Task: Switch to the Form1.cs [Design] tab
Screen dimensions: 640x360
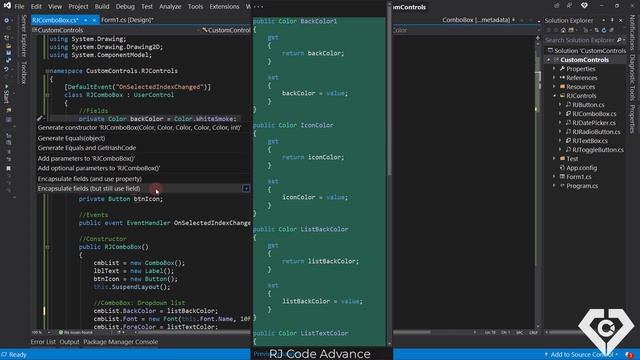Action: click(127, 20)
